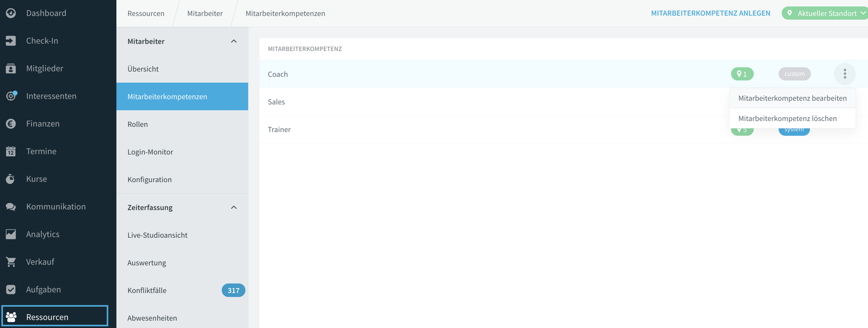Click the Termine calendar icon
Screen dimensions: 868x328
(11, 151)
